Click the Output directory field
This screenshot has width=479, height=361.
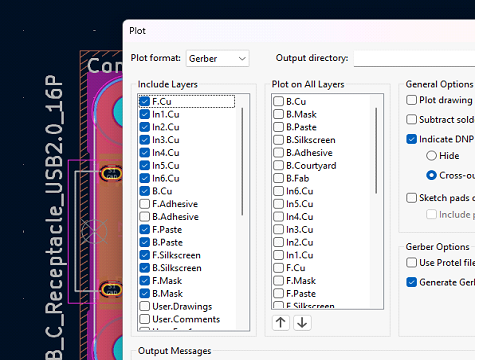[414, 59]
